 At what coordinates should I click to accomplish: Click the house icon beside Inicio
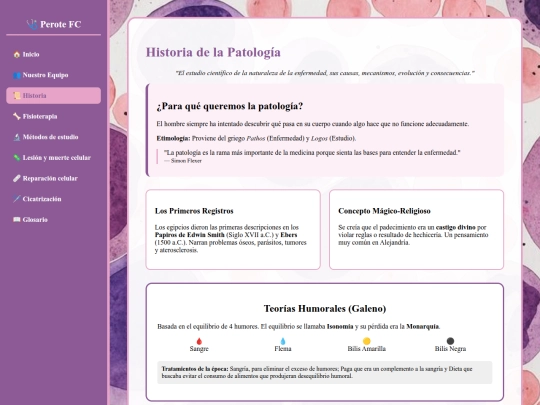tap(17, 54)
